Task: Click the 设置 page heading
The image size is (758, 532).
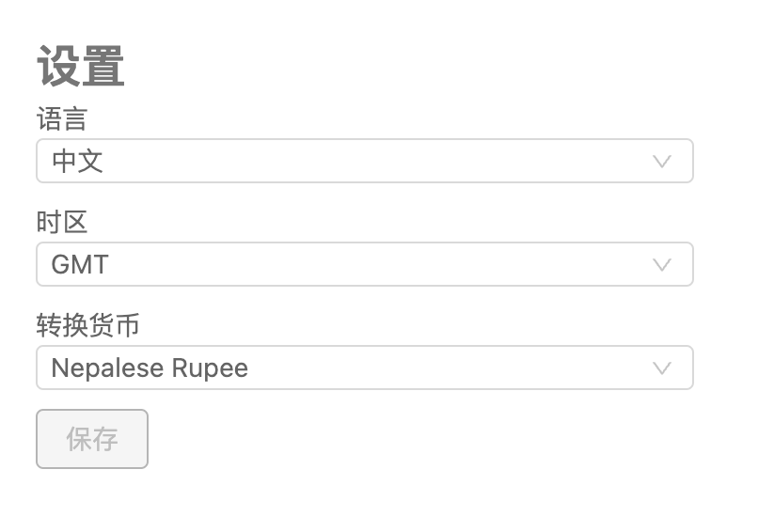Action: point(81,68)
